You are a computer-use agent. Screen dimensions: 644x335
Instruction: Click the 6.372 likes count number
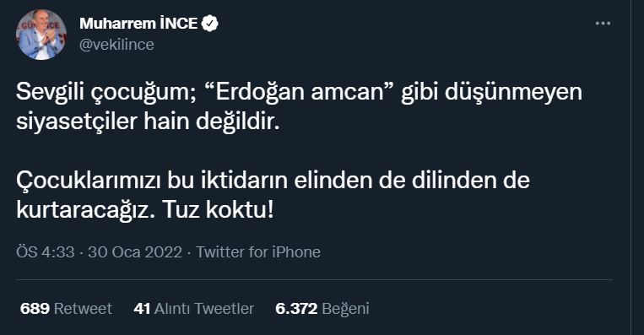point(296,309)
